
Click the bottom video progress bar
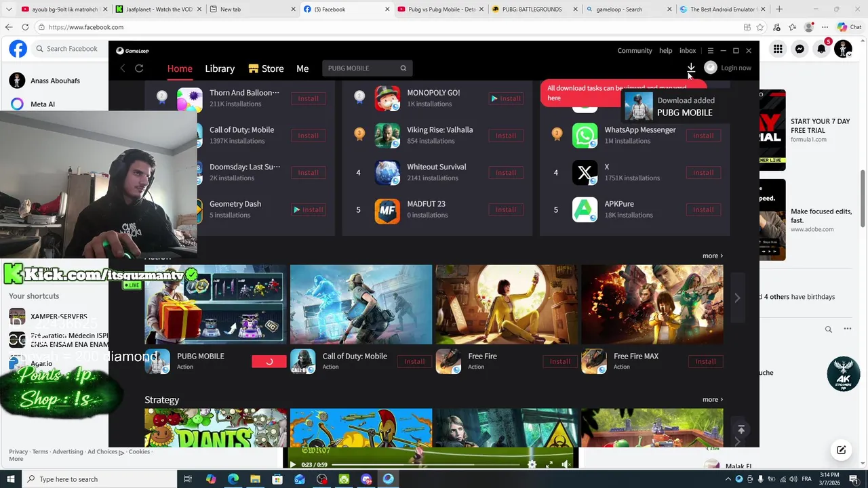click(x=426, y=464)
